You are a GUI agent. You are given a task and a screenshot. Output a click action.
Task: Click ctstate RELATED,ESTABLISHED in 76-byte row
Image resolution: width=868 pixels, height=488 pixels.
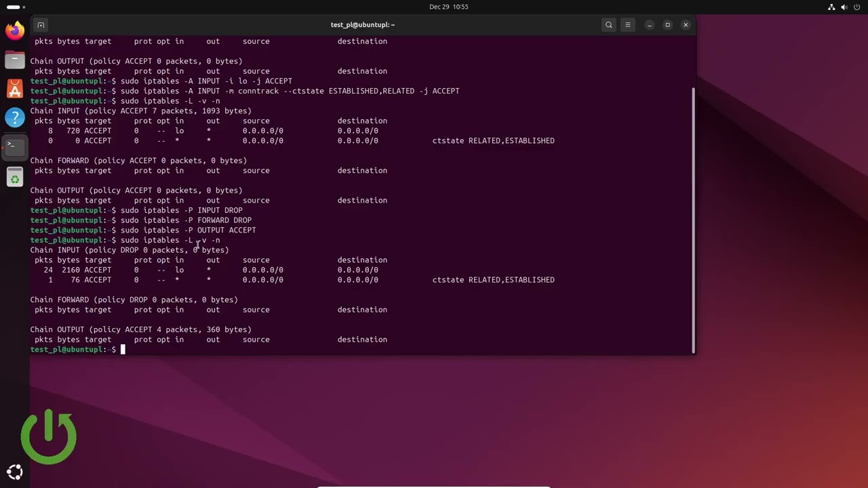coord(494,280)
